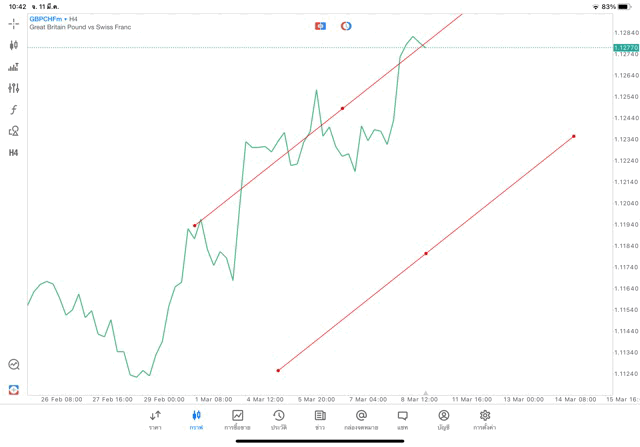The width and height of the screenshot is (640, 447).
Task: Open the GBPCHFm symbol dropdown
Action: [45, 19]
